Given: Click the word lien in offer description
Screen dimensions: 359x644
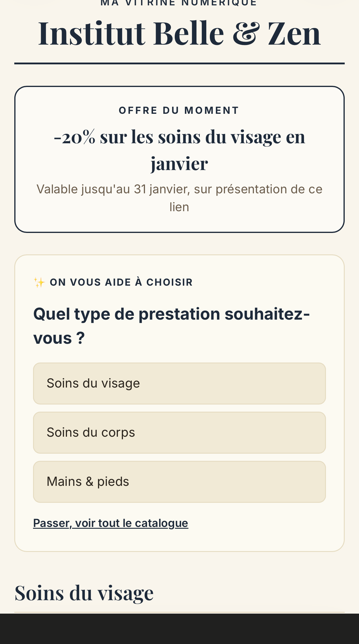Looking at the screenshot, I should [179, 207].
